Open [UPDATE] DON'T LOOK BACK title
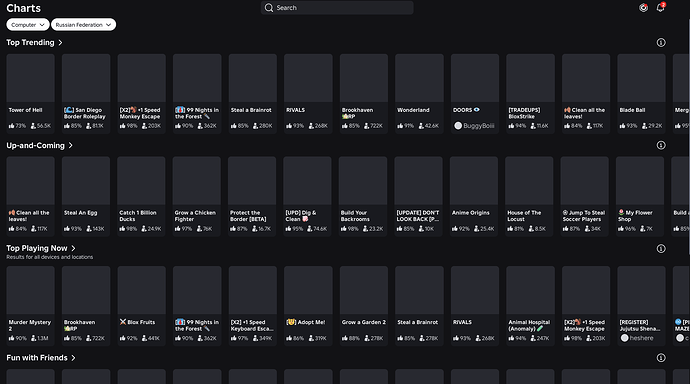This screenshot has width=690, height=384. pyautogui.click(x=418, y=216)
